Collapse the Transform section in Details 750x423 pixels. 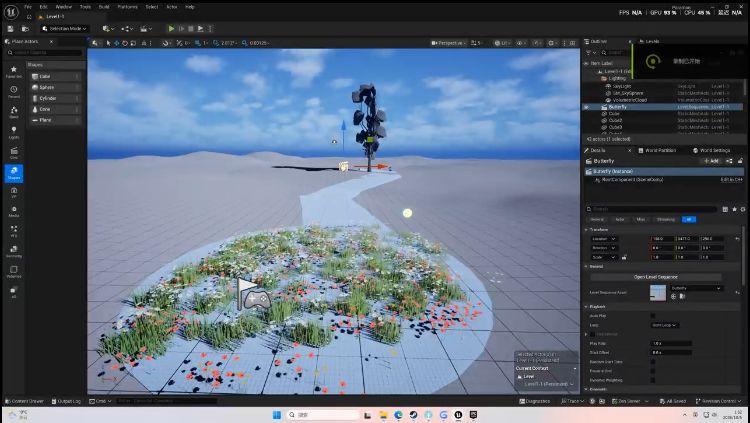point(587,230)
